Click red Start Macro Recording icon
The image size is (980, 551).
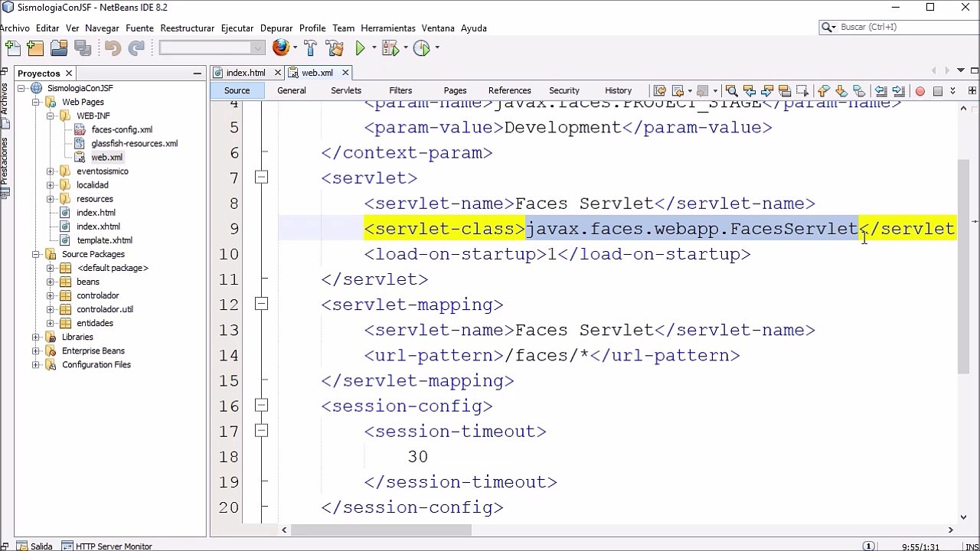coord(920,90)
